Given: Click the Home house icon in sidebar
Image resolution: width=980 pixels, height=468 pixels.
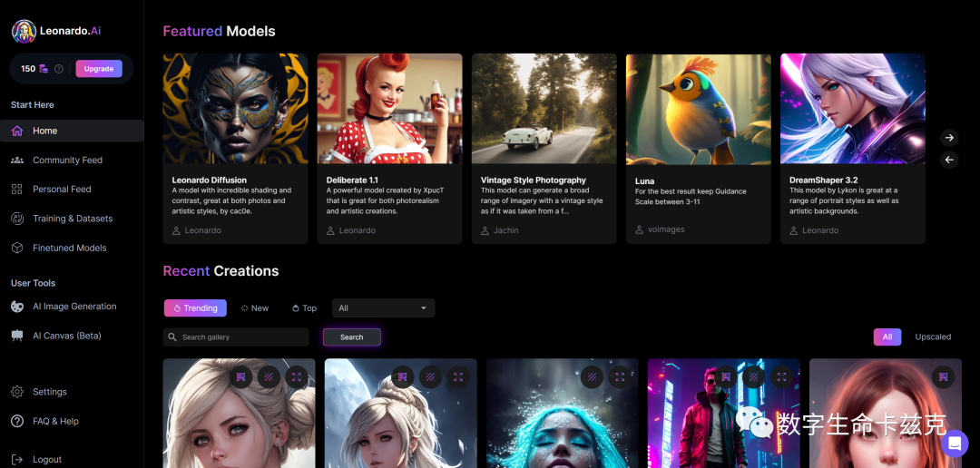Looking at the screenshot, I should (17, 131).
